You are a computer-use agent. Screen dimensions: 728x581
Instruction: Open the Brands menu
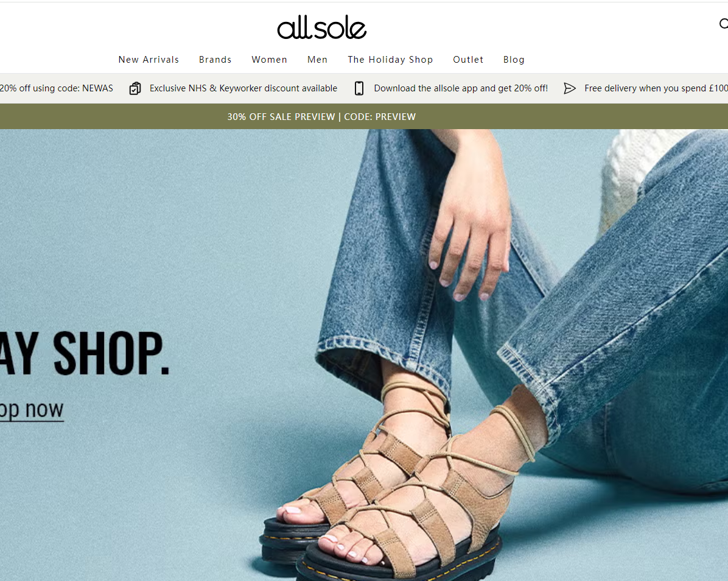tap(215, 60)
